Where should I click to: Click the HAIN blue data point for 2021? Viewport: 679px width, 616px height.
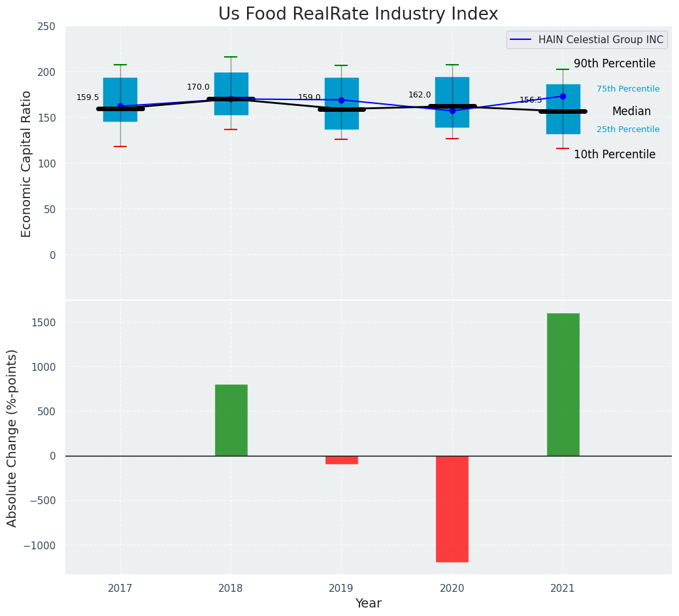click(x=563, y=96)
